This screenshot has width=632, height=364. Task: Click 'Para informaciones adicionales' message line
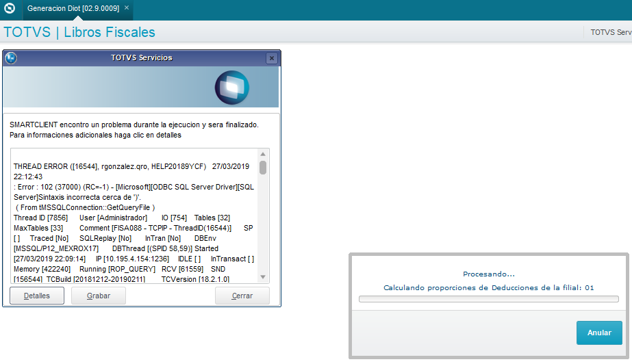pos(96,135)
